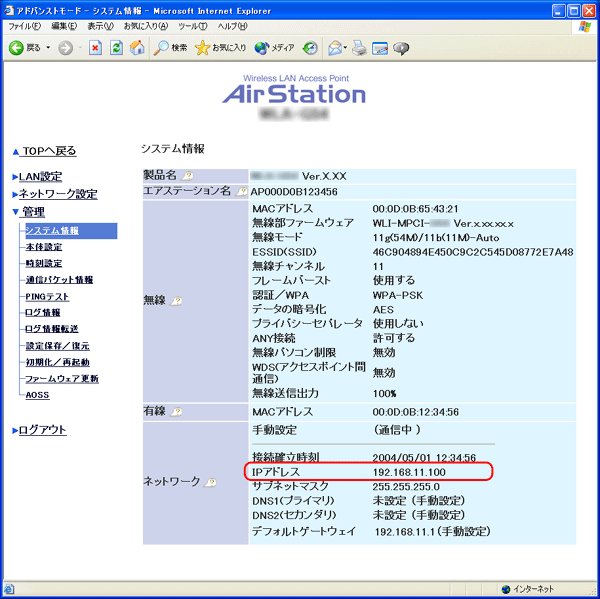Open 初期化/再起動 page
600x599 pixels.
coord(57,362)
